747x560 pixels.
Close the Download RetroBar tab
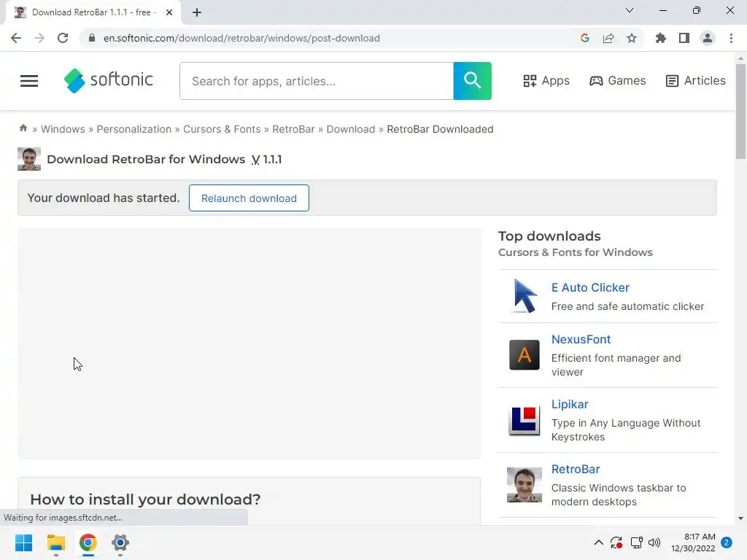[169, 12]
